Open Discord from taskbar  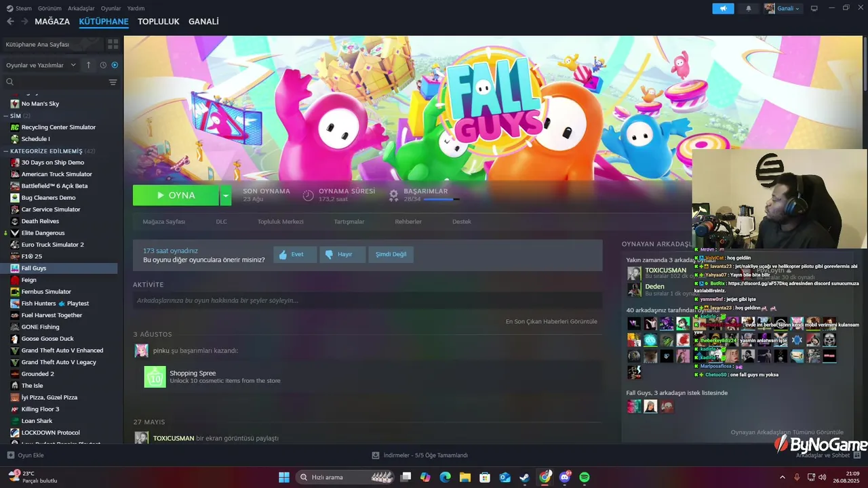(x=565, y=477)
